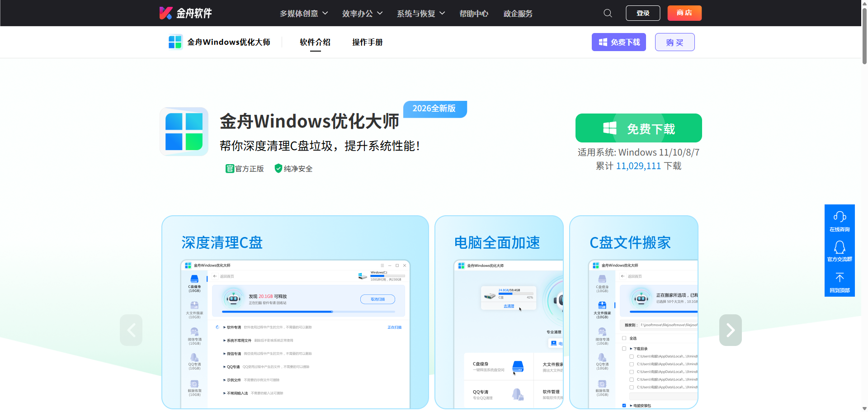Uncheck the 电脑安装包 checkbox

[624, 405]
